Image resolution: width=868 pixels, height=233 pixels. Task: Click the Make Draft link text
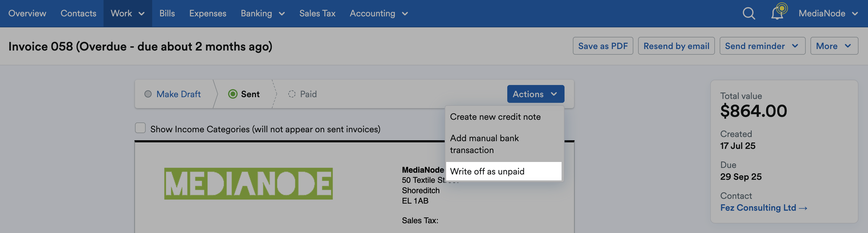[x=179, y=94]
